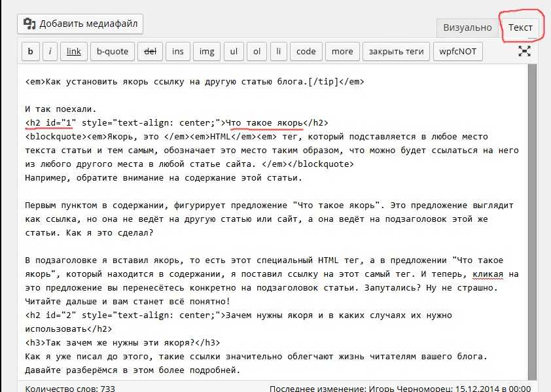Click the code tag button
This screenshot has height=392, width=551.
coord(306,51)
